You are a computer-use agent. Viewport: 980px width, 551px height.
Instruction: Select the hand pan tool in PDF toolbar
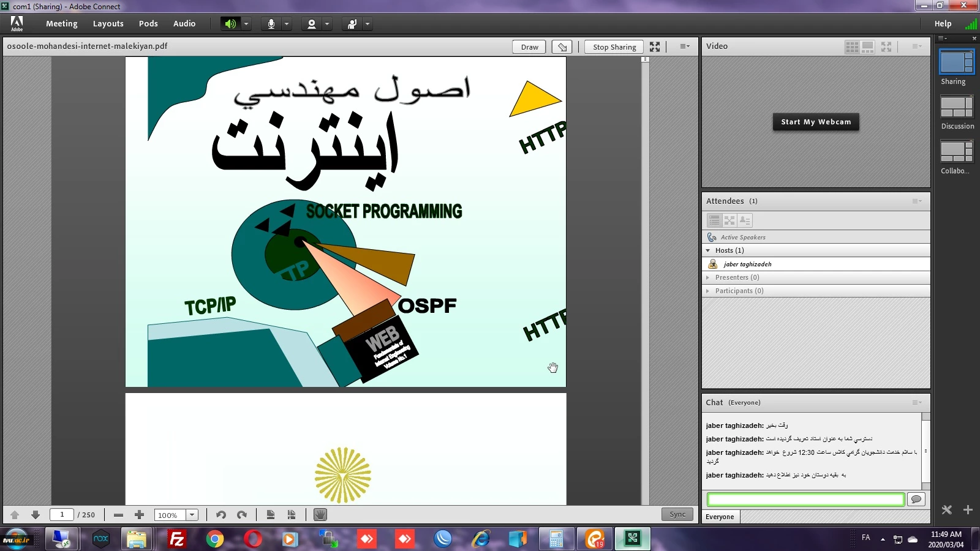[x=320, y=515]
